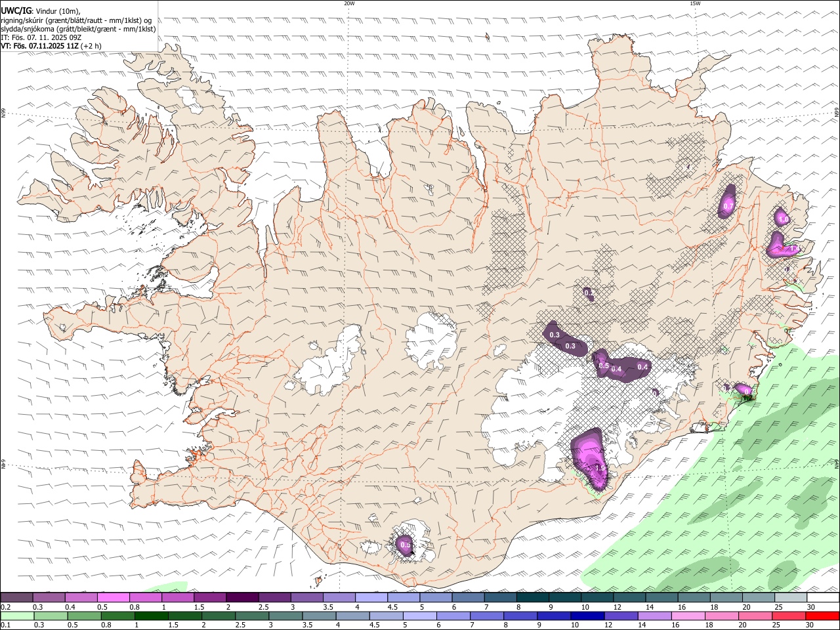
Task: Click the 'UWC/IG' title text
Action: [16, 10]
